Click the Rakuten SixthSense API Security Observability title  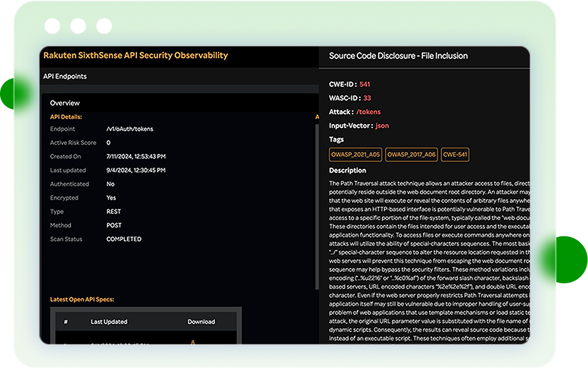(135, 55)
